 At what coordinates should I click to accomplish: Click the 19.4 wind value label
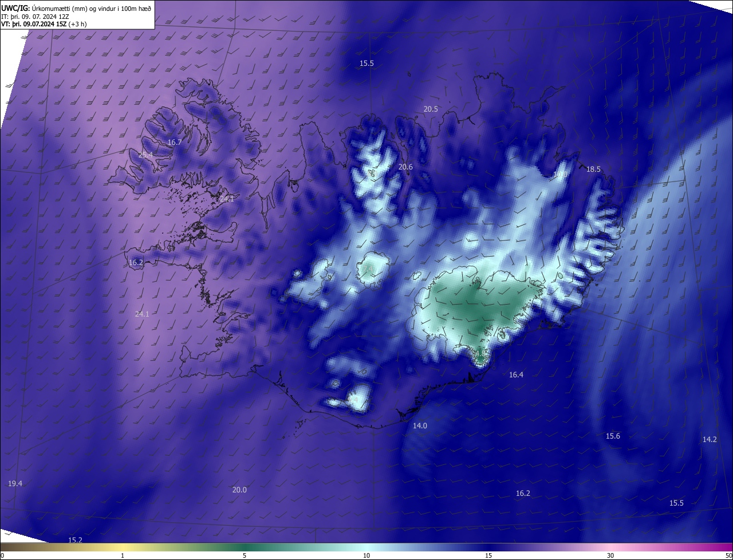coord(15,483)
